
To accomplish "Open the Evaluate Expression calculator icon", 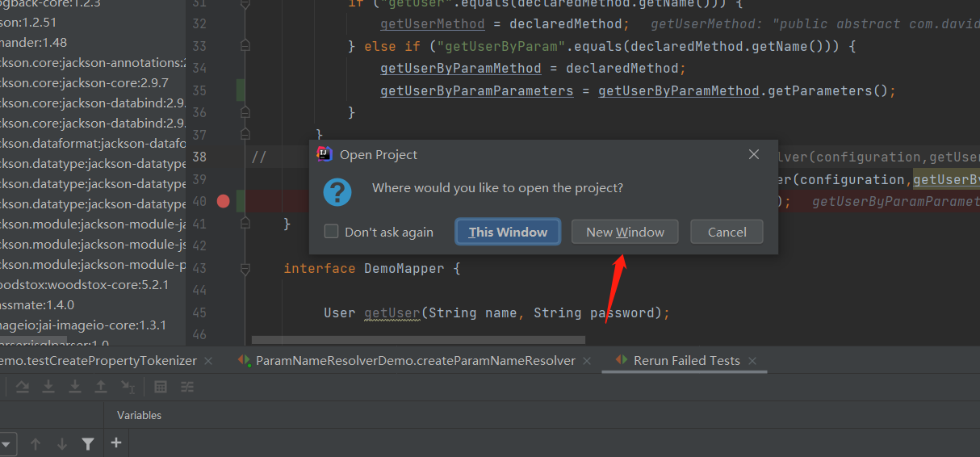I will [x=161, y=387].
